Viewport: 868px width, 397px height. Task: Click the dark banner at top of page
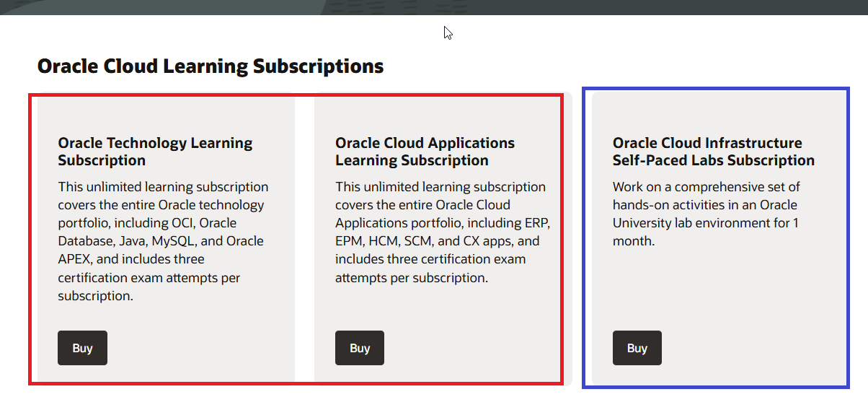click(x=216, y=7)
